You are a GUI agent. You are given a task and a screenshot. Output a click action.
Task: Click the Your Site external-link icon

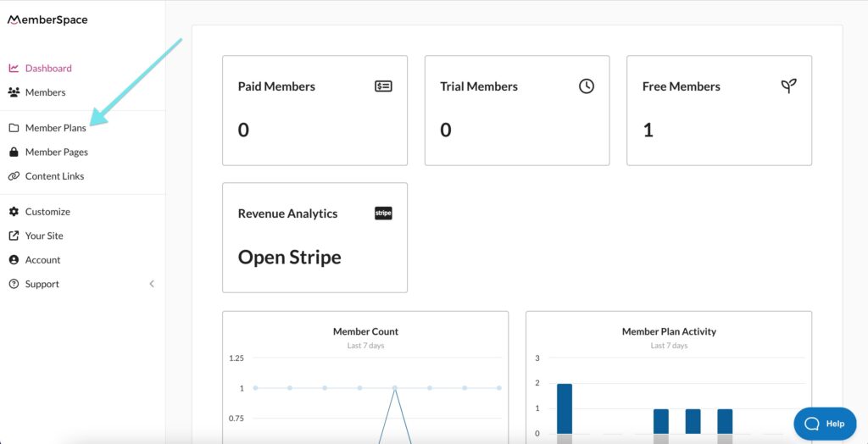click(14, 236)
